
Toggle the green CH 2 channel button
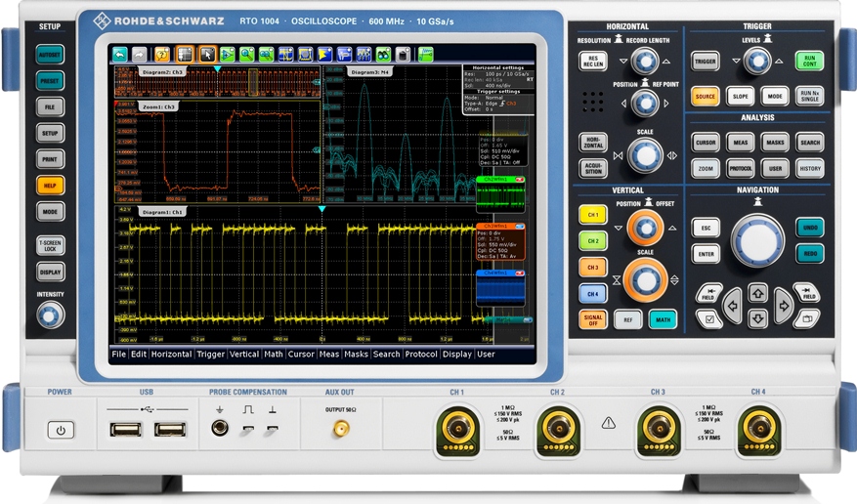pos(592,240)
